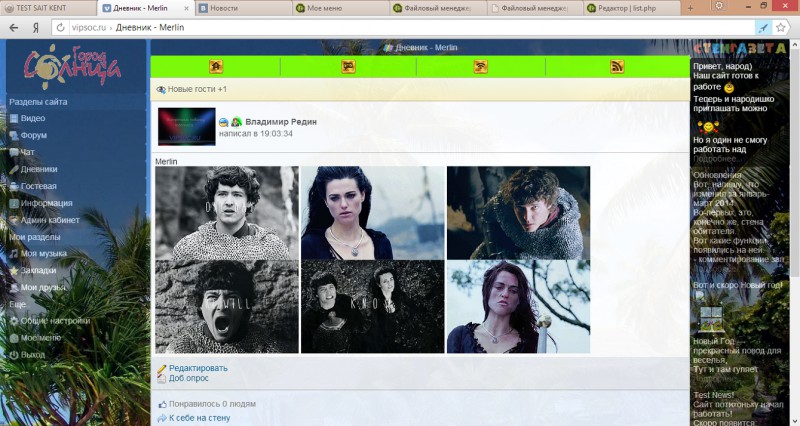Click the Редактировать link
Screen dimensions: 800x426
pos(198,368)
